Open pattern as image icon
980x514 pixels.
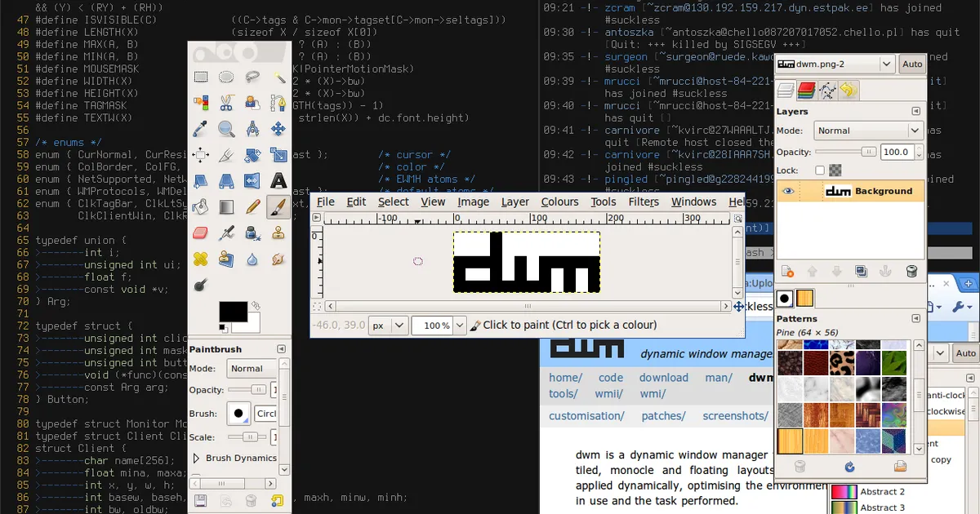pos(900,467)
